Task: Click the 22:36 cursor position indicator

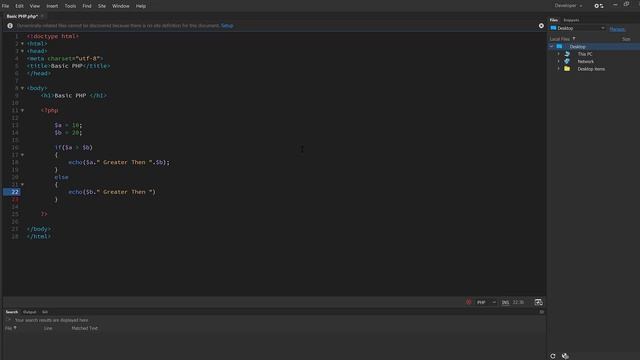Action: (x=518, y=302)
